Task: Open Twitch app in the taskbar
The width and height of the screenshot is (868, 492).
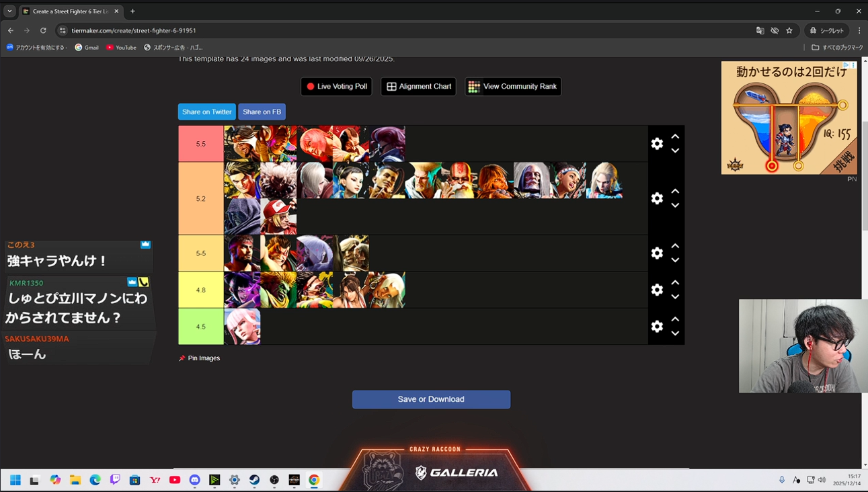Action: point(115,480)
